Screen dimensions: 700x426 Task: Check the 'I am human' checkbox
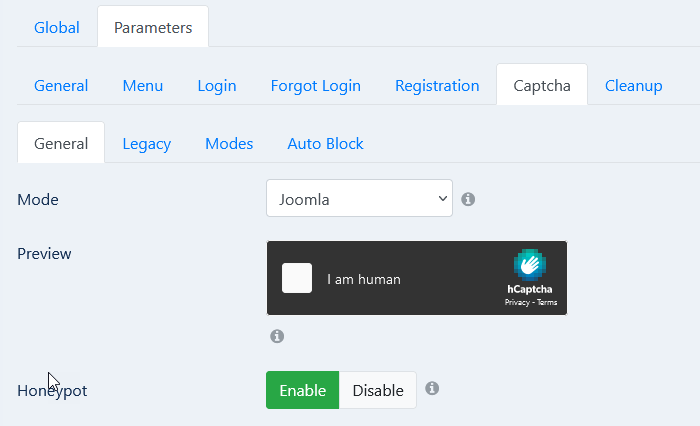297,278
